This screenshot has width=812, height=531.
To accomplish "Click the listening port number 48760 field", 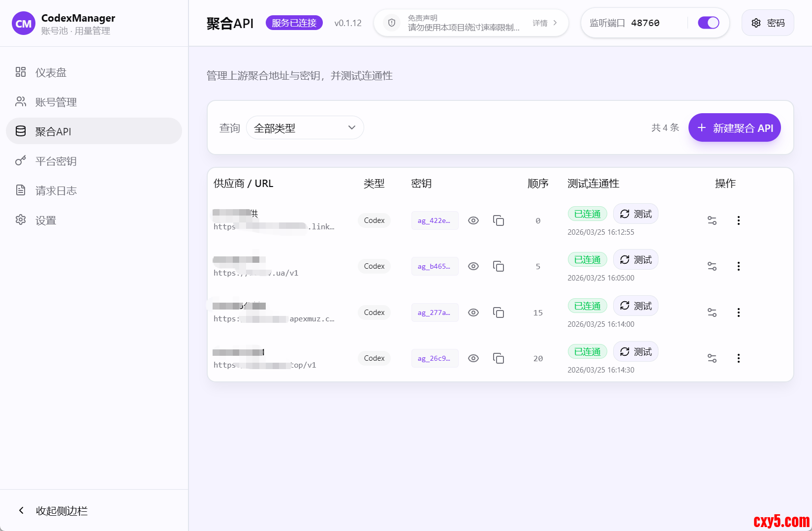I will (x=645, y=23).
